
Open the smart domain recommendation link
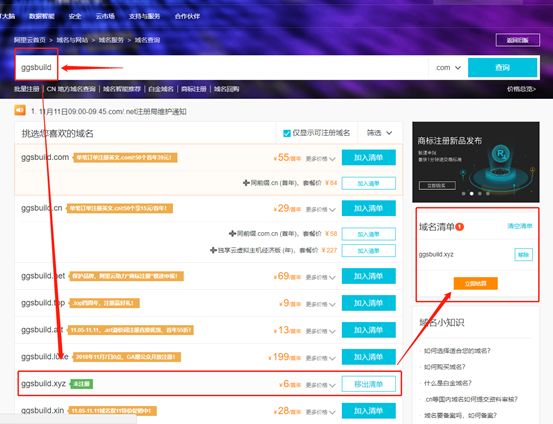(122, 89)
